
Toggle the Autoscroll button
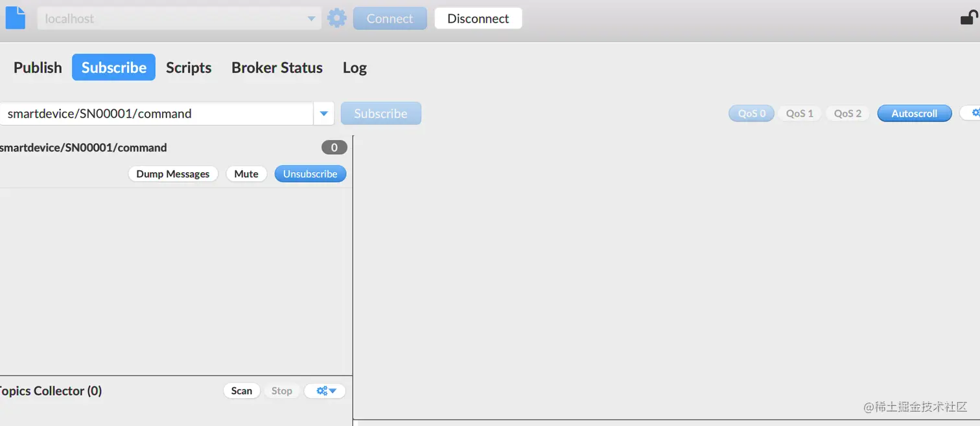(915, 113)
